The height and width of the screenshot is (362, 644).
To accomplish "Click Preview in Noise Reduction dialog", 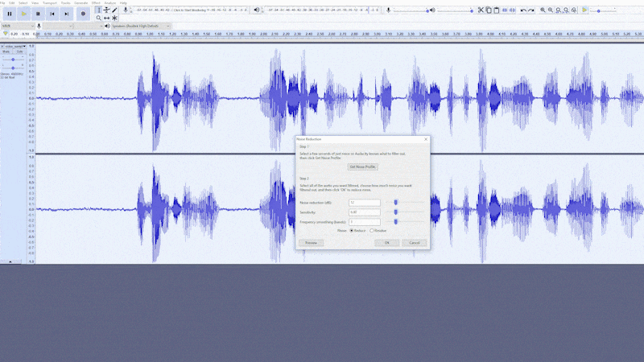I will (x=311, y=243).
